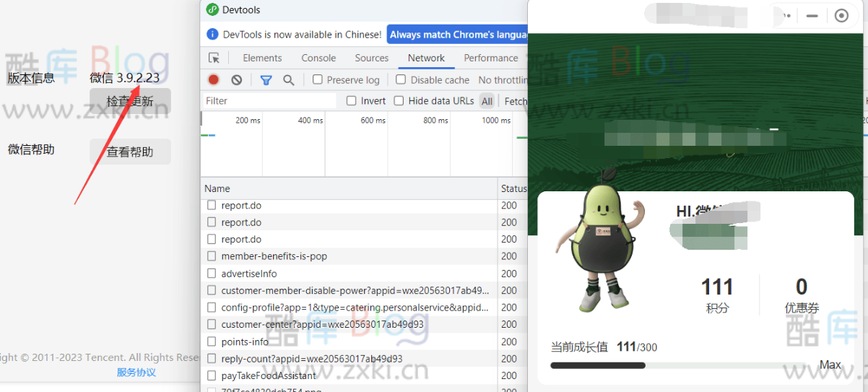Viewport: 868px width, 392px height.
Task: Enable Preserve log checkbox
Action: click(318, 79)
